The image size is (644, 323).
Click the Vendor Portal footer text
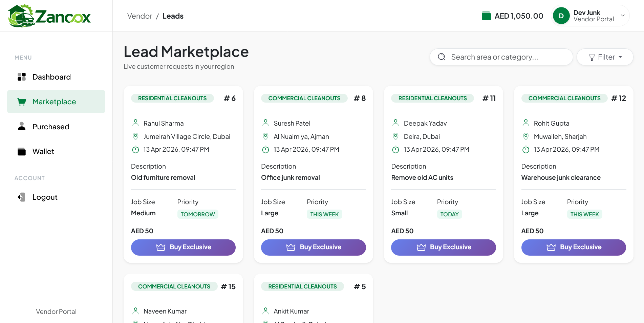tap(56, 311)
